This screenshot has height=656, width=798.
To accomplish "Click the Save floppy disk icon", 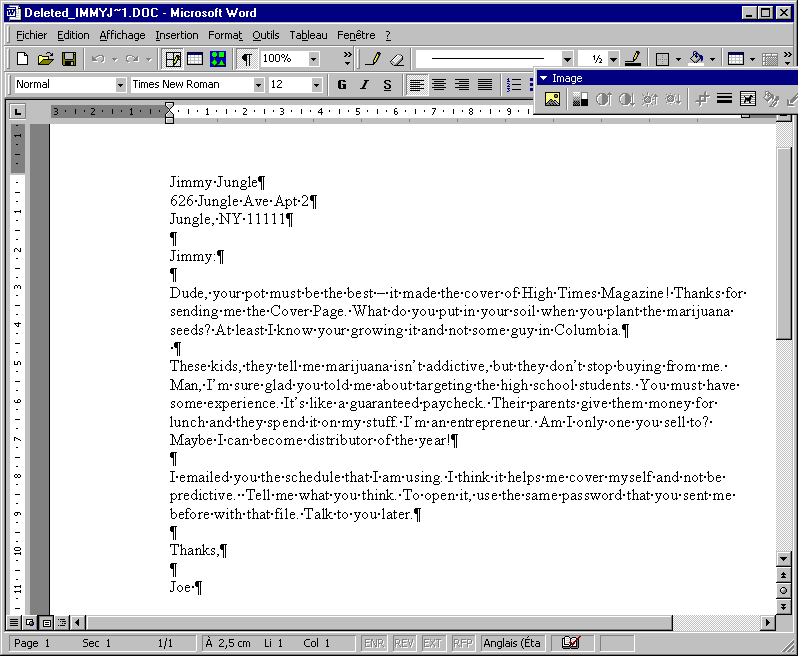I will point(69,59).
